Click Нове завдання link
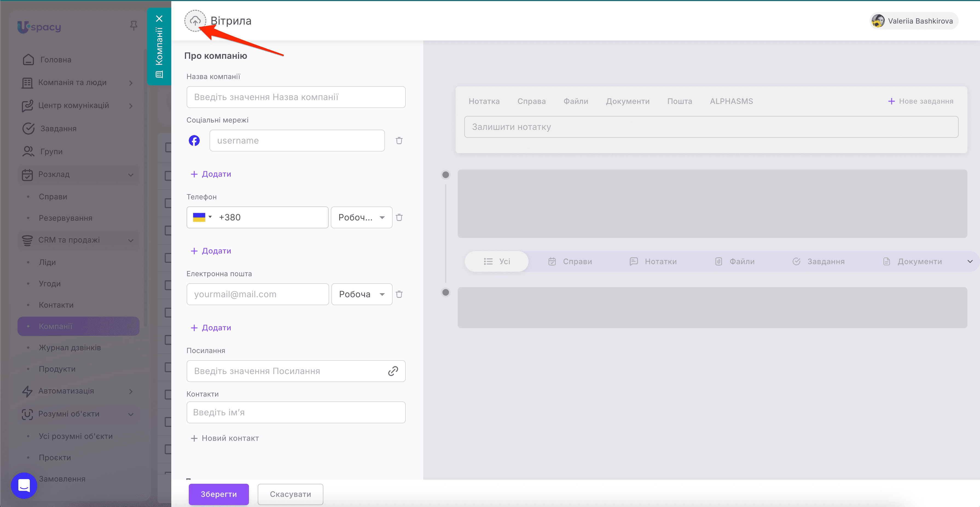This screenshot has height=507, width=980. [921, 101]
